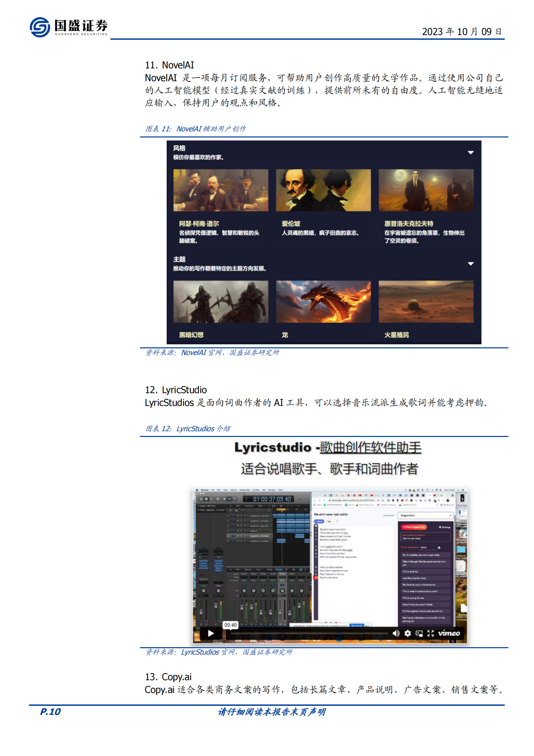Click the info icon beside rhyme field
This screenshot has width=534, height=756.
point(439,547)
